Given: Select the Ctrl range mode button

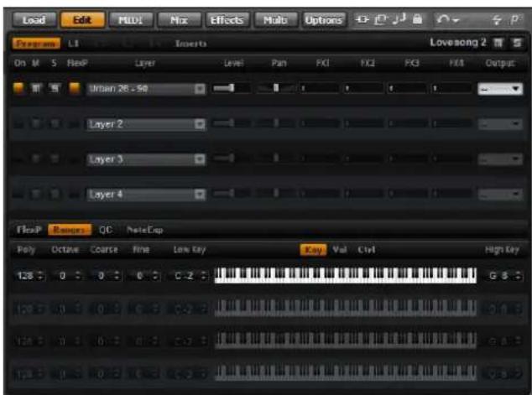Looking at the screenshot, I should pyautogui.click(x=367, y=250).
